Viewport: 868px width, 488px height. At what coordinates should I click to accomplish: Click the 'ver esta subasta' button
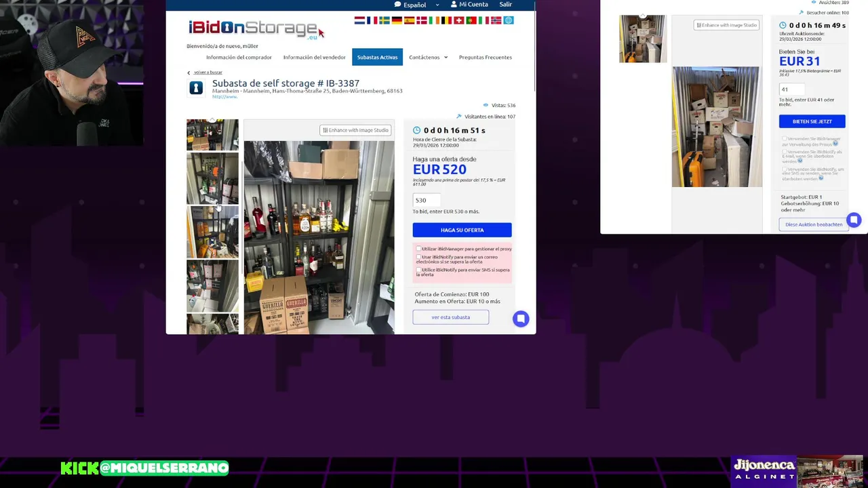(450, 317)
